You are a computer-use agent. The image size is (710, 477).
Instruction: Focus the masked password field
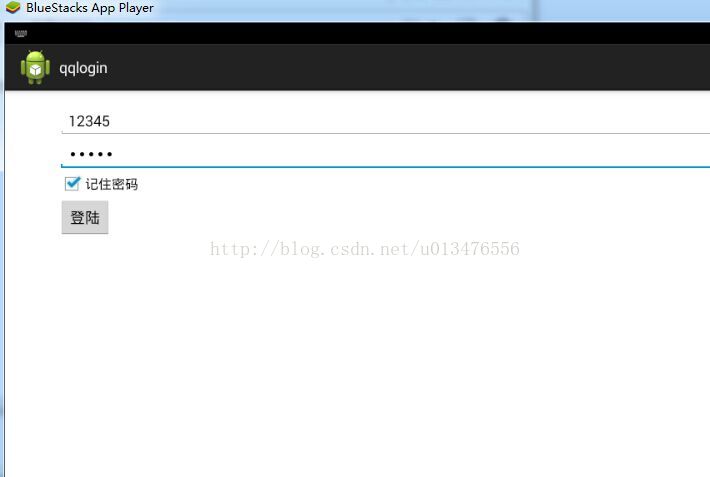385,154
